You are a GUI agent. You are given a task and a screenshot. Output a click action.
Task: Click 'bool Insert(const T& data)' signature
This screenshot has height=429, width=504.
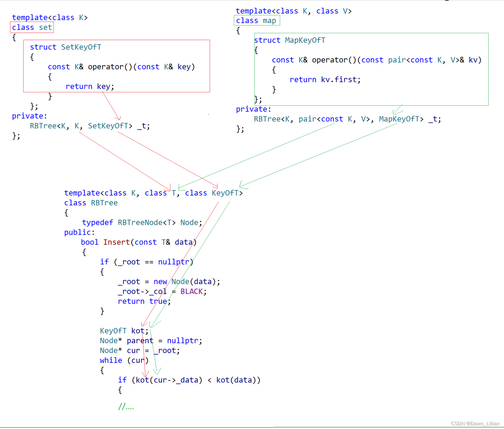click(x=139, y=242)
